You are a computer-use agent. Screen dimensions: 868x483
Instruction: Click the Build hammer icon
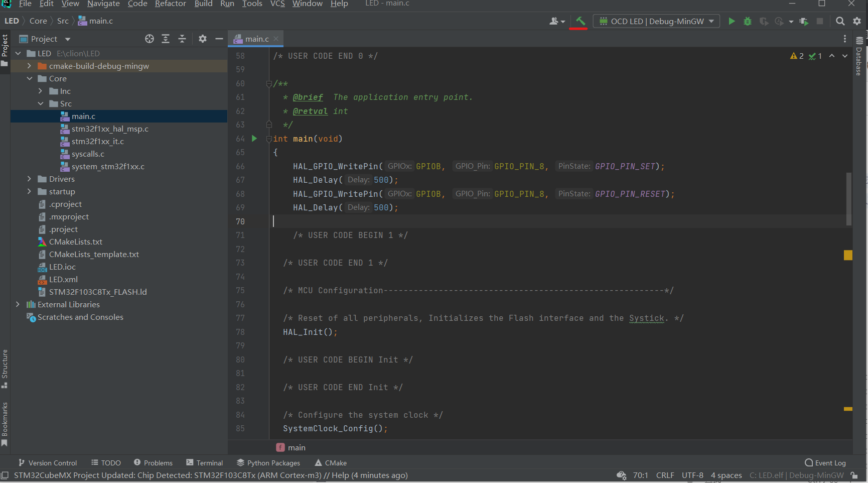(x=580, y=21)
